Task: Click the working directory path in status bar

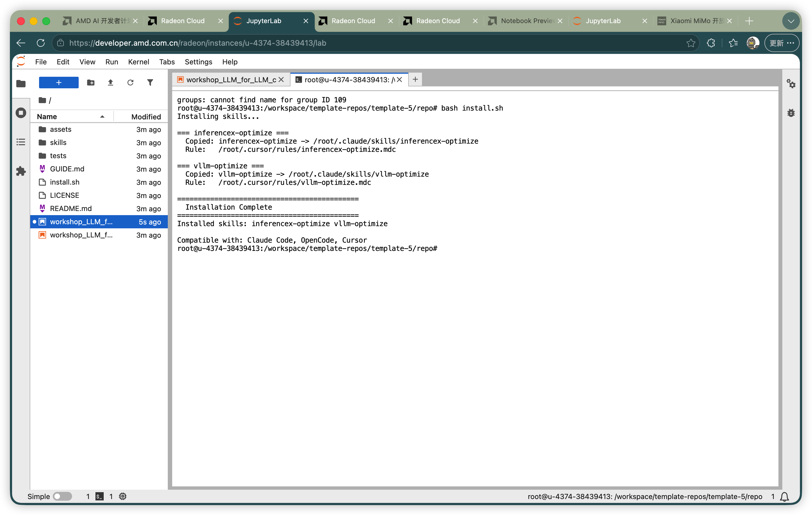Action: pyautogui.click(x=645, y=497)
